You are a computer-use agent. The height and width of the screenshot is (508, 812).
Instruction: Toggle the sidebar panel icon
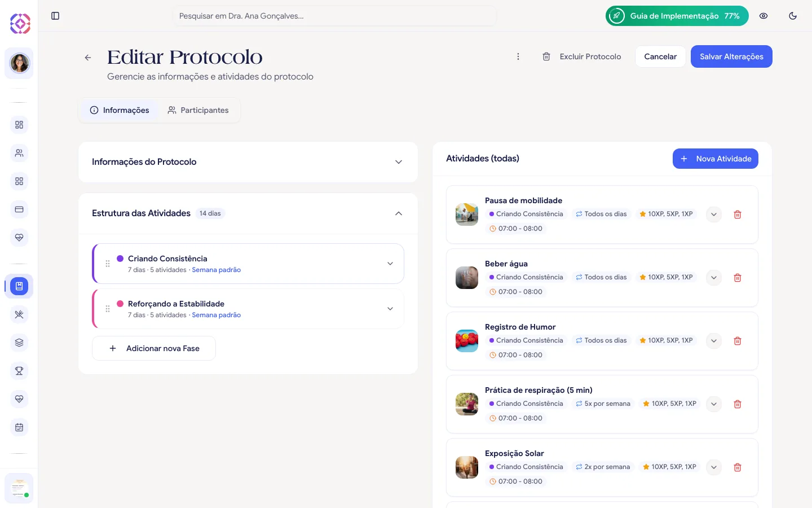55,16
